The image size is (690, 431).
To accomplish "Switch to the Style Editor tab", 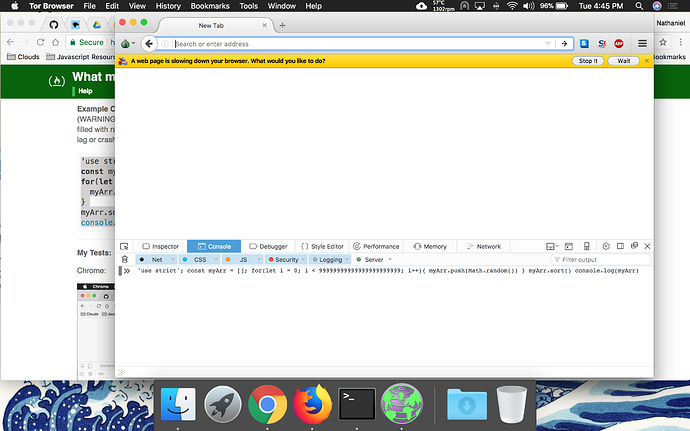I will (x=322, y=247).
